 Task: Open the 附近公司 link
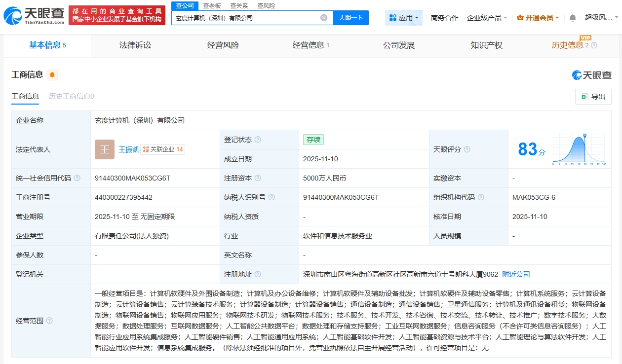tap(516, 274)
